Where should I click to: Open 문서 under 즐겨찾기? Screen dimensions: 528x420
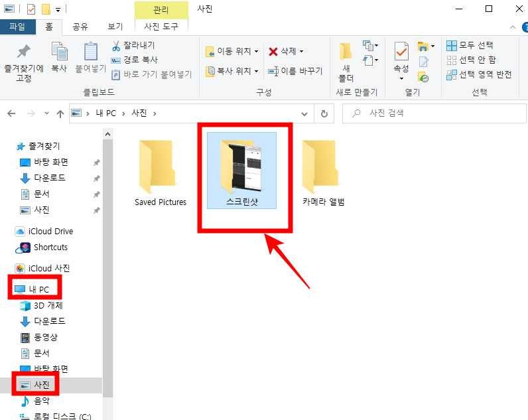(41, 194)
